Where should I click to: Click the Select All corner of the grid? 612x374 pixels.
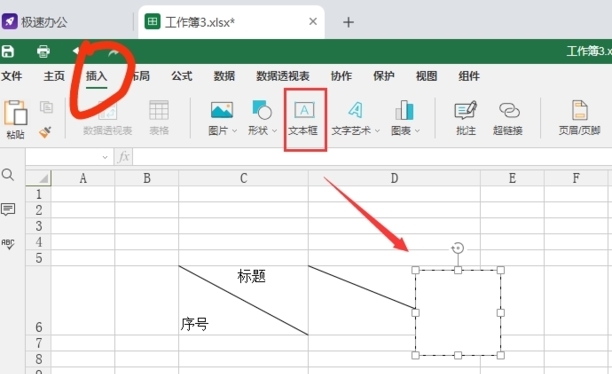38,178
